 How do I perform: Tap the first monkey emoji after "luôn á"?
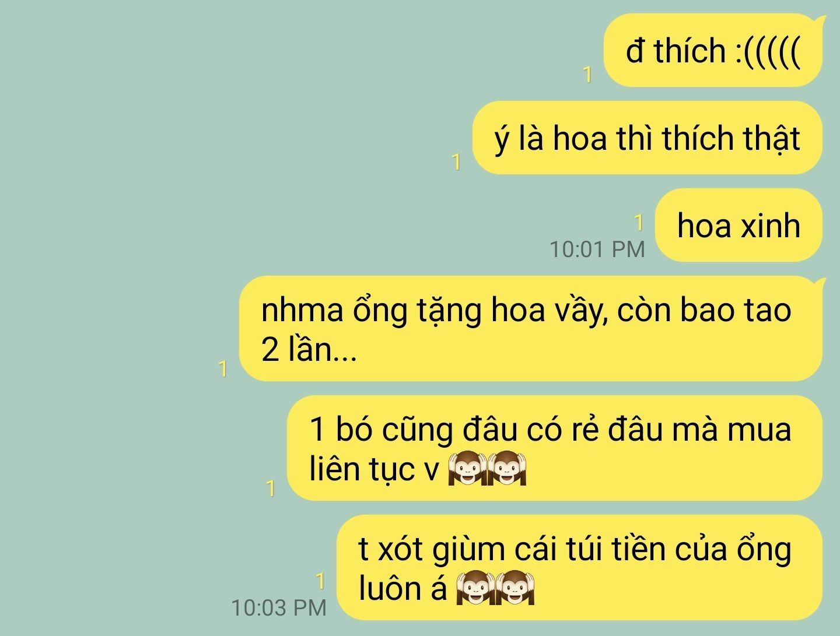point(475,588)
